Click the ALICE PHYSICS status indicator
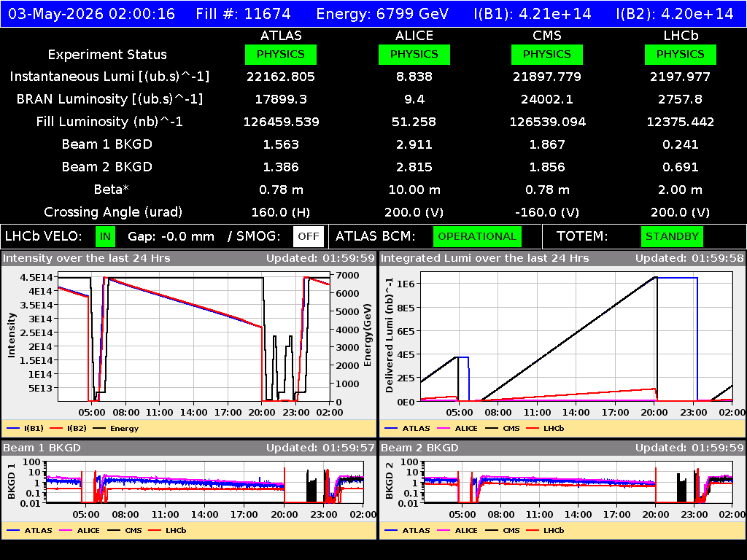 (414, 54)
